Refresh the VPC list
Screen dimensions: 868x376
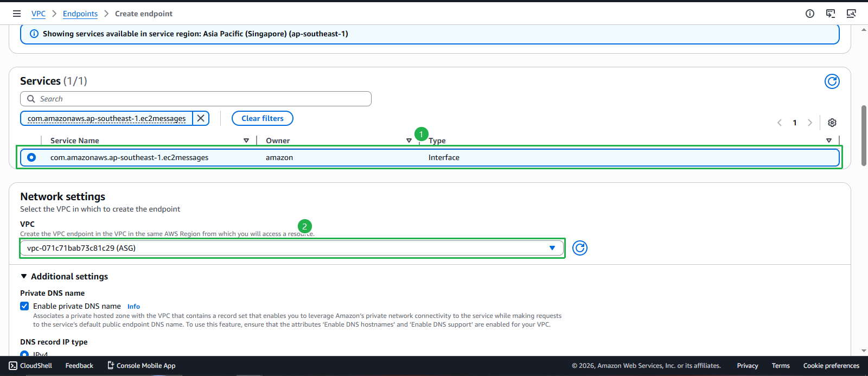[580, 248]
